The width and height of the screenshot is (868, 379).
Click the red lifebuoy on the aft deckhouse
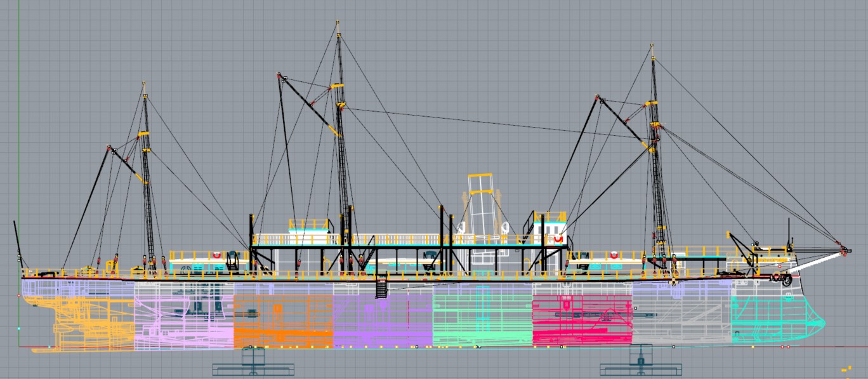click(x=216, y=255)
